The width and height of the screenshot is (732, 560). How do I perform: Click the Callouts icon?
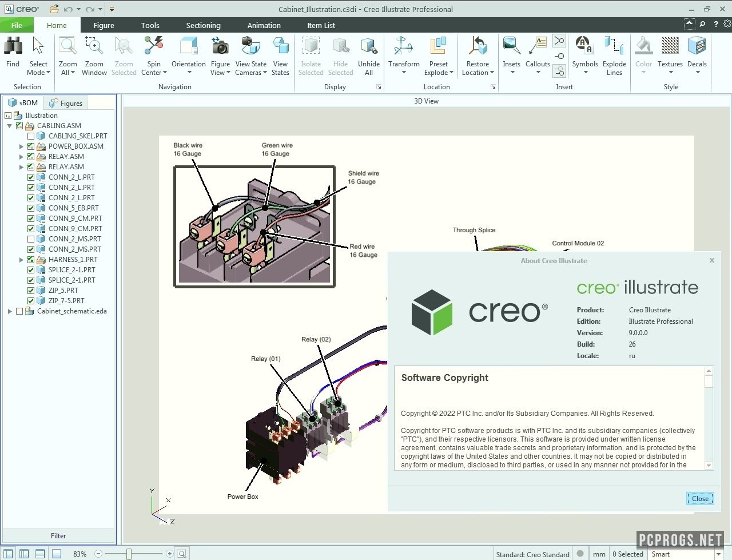538,46
